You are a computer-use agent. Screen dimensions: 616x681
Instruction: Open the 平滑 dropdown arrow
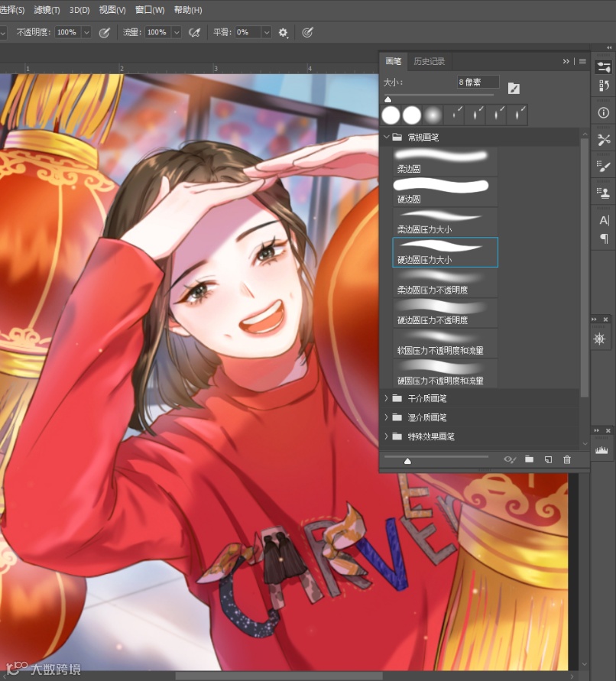pos(267,32)
